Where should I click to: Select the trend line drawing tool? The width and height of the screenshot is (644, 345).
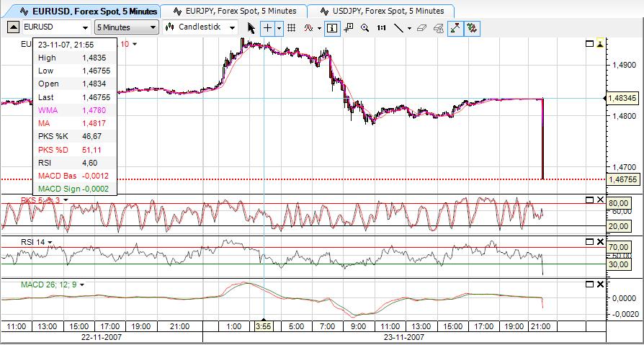(398, 27)
